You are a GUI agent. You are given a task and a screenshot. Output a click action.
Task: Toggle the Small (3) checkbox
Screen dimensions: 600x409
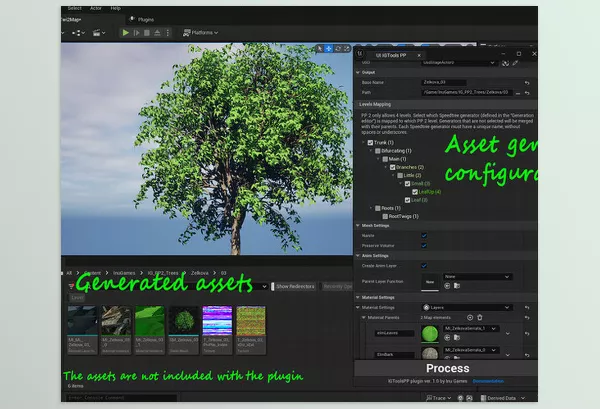click(x=408, y=184)
